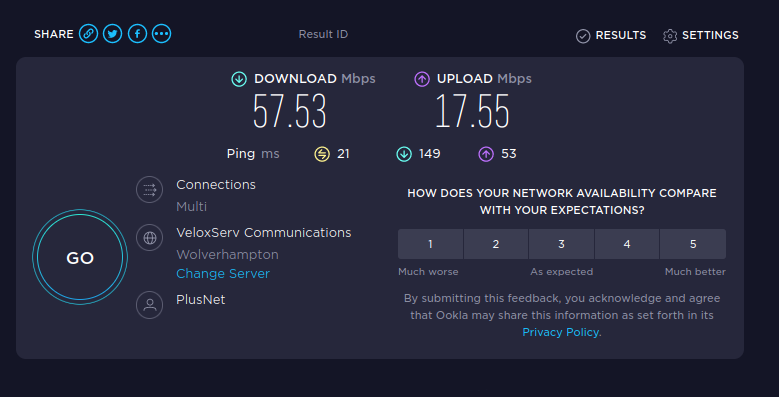Open more share options ellipsis icon
Image resolution: width=779 pixels, height=397 pixels.
(161, 34)
